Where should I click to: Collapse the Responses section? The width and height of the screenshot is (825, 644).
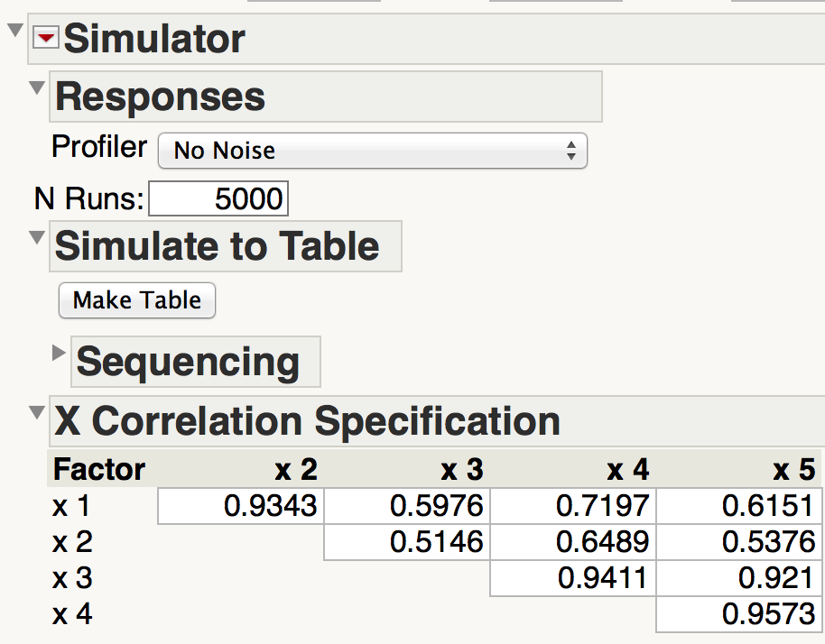37,87
